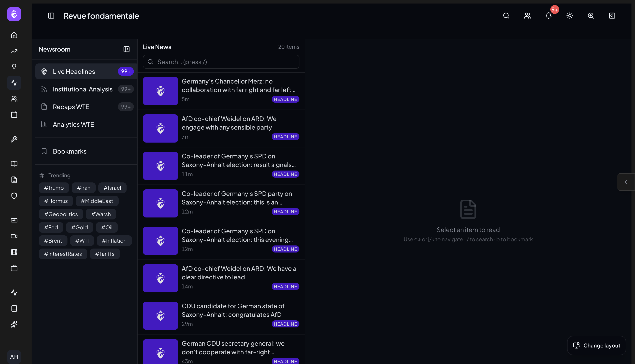Image resolution: width=635 pixels, height=364 pixels.
Task: Collapse the Newsroom panel
Action: coord(127,49)
